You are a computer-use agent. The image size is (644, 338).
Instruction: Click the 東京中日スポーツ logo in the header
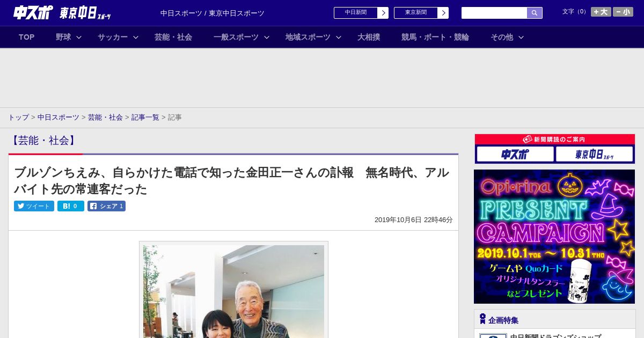pos(85,13)
